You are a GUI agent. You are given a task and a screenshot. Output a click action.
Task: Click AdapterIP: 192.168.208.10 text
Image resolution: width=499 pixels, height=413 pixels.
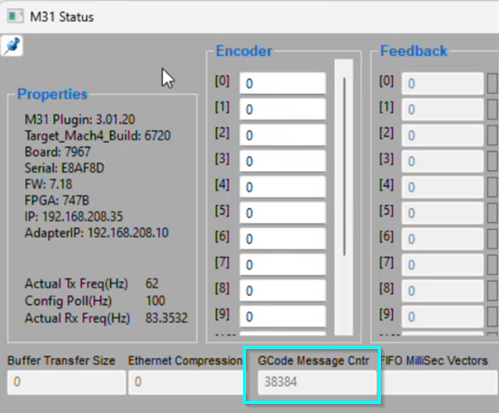[97, 233]
